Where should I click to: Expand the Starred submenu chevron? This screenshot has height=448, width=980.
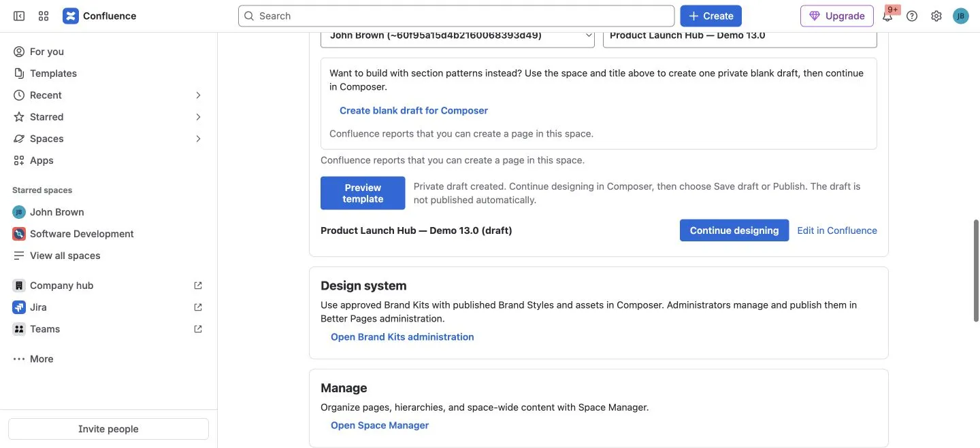coord(198,117)
